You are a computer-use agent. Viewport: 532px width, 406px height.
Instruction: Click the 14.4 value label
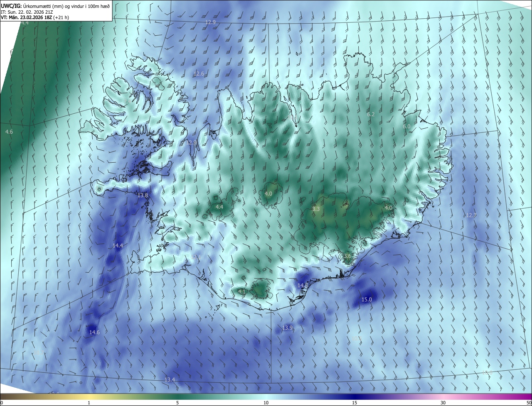click(x=118, y=245)
